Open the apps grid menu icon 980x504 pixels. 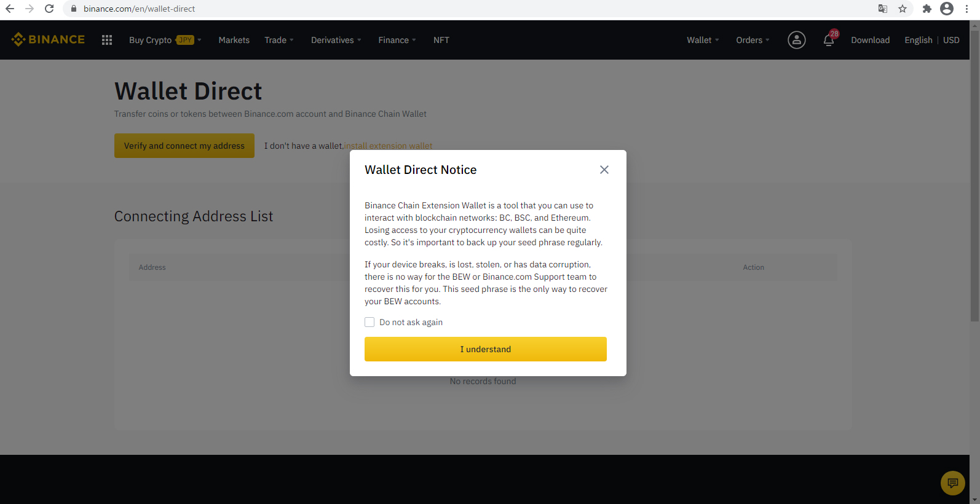pyautogui.click(x=107, y=40)
